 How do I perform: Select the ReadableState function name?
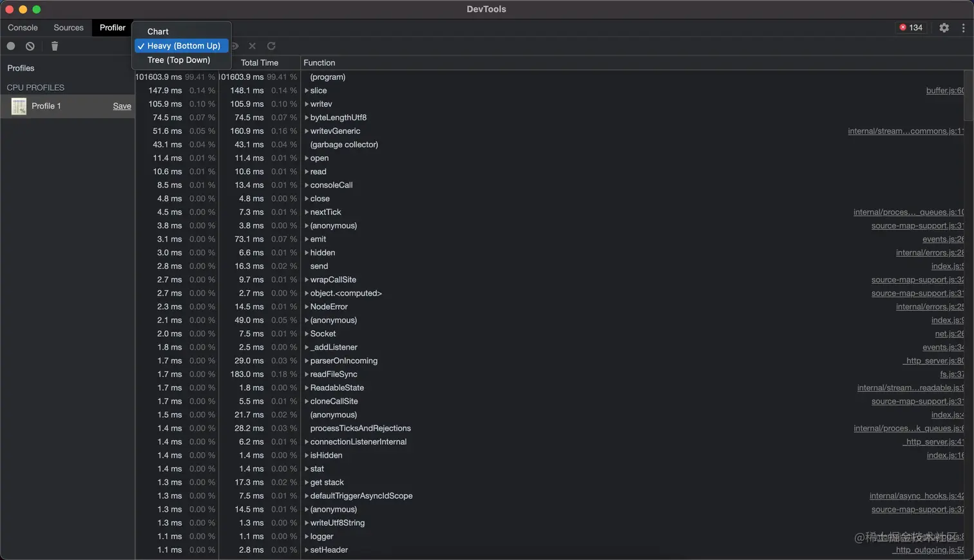(337, 388)
